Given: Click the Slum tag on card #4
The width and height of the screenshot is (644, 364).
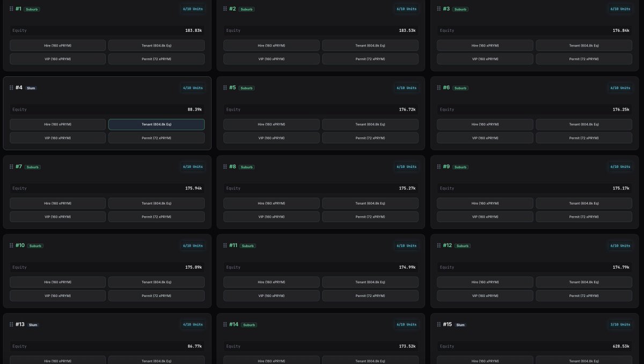Looking at the screenshot, I should (x=31, y=88).
